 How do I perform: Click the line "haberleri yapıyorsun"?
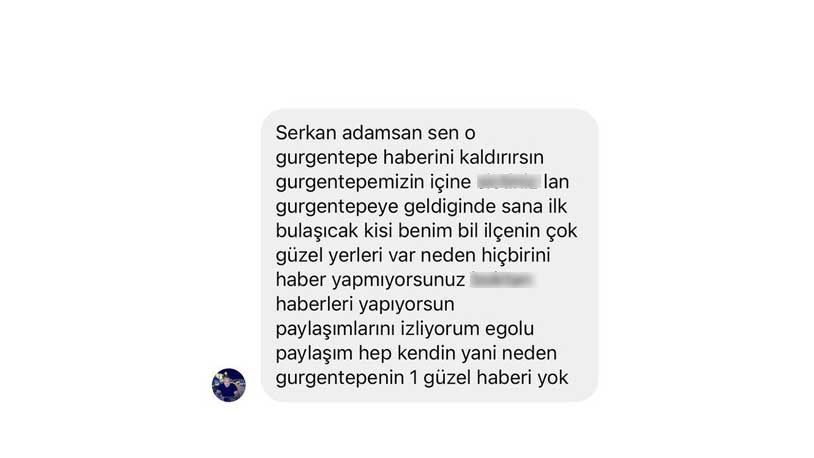[365, 304]
